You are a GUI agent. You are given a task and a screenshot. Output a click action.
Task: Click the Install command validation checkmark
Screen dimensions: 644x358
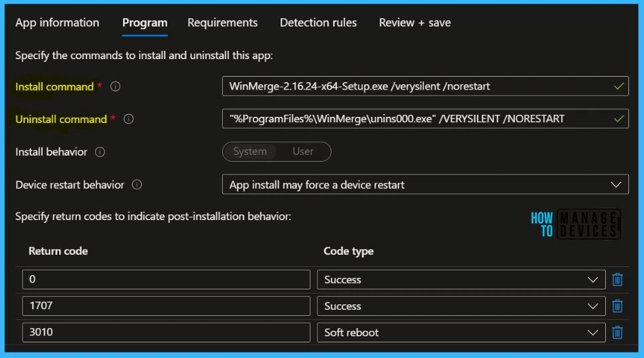pos(619,86)
